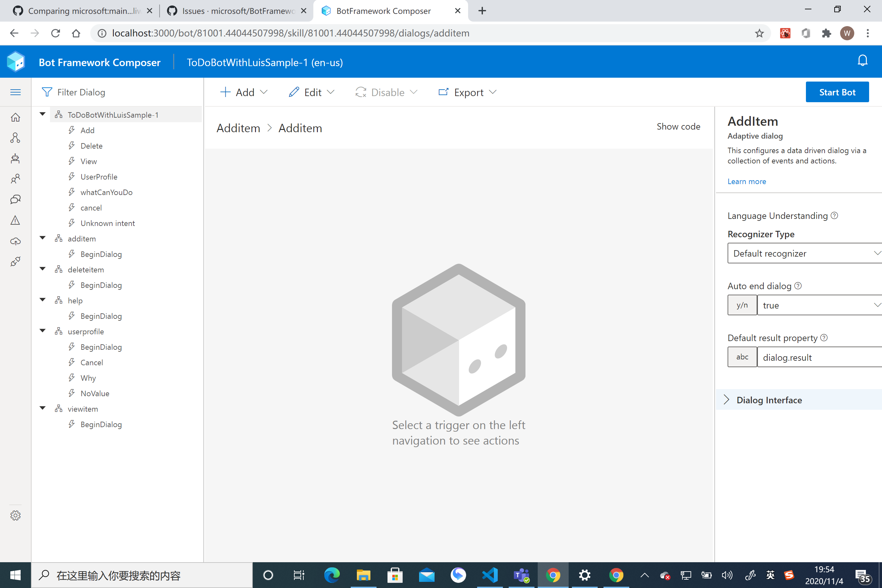The width and height of the screenshot is (882, 588).
Task: Open the Export toolbar menu
Action: (x=467, y=92)
